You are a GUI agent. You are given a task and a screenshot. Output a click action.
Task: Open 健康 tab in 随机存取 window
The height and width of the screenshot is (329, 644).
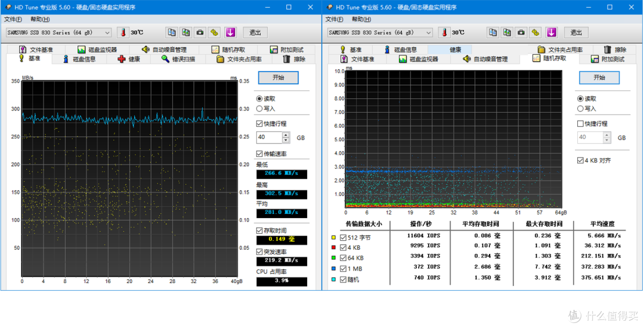(x=450, y=49)
